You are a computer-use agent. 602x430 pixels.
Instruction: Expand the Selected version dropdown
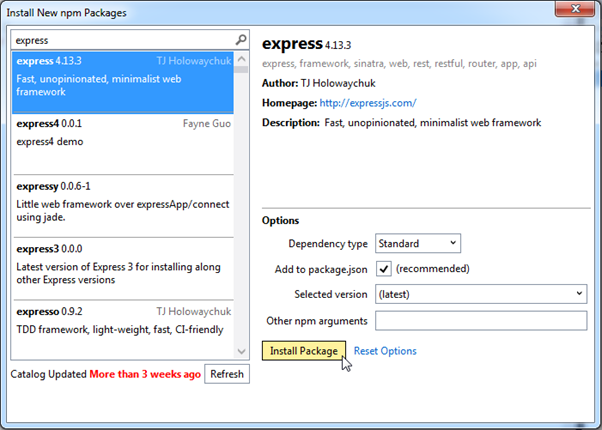click(x=480, y=294)
